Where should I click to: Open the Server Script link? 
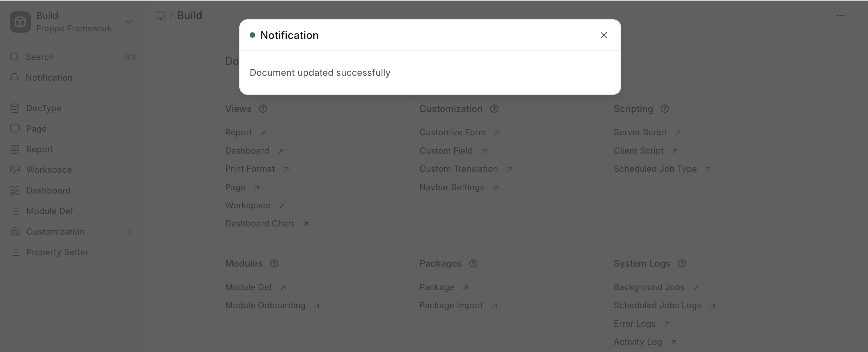coord(640,133)
